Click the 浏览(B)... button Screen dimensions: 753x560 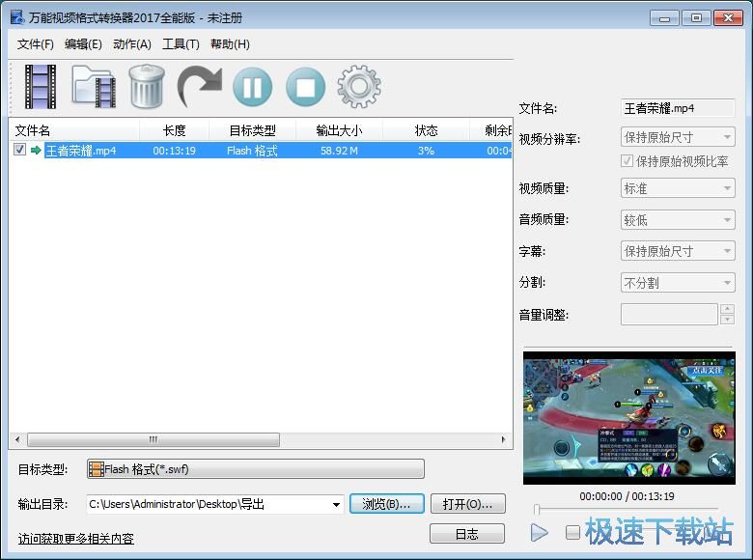387,504
